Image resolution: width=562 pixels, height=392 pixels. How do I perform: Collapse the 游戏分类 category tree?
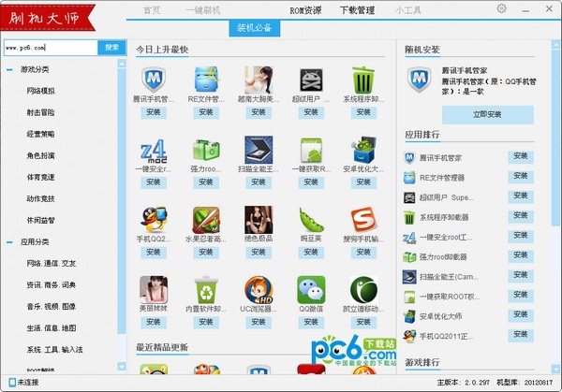9,70
